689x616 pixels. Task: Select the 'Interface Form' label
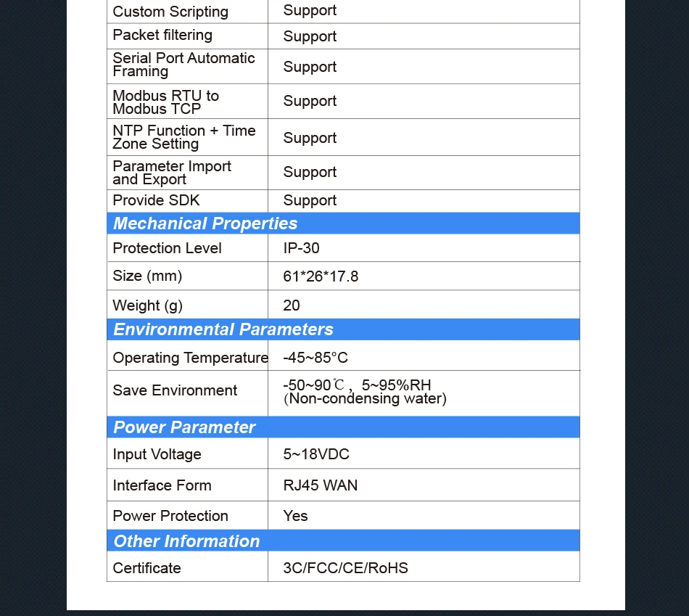point(162,485)
